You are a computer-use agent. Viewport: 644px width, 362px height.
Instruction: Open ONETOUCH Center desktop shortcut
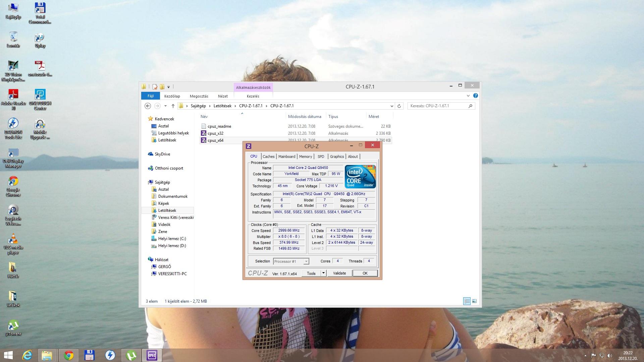pos(40,100)
